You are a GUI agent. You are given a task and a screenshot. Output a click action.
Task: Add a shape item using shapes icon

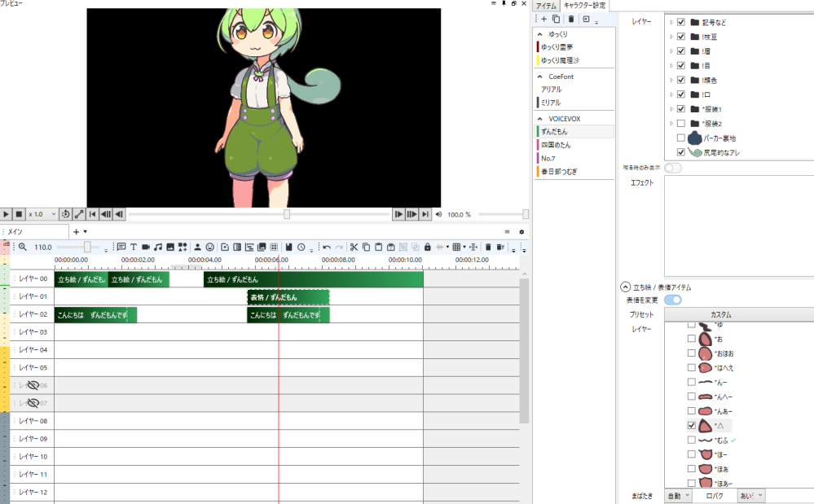(x=183, y=248)
